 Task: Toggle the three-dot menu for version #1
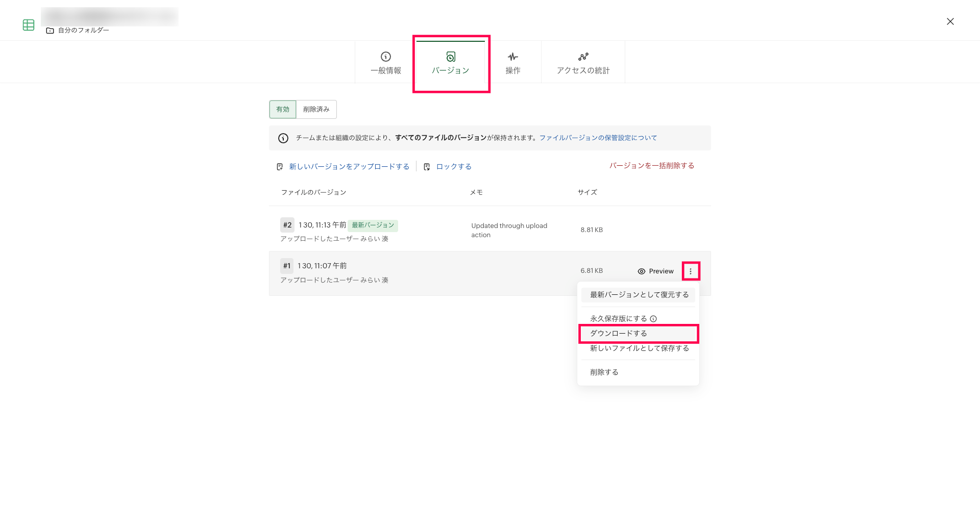tap(691, 271)
